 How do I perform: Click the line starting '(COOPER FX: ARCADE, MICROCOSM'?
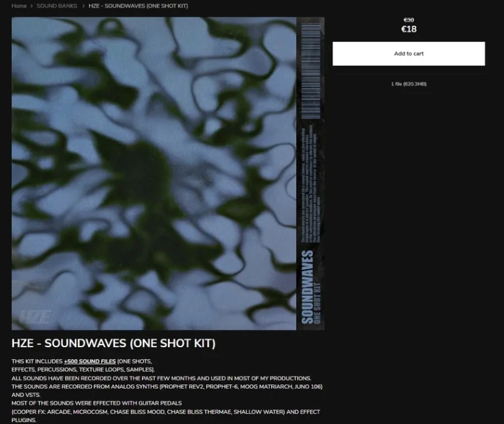pyautogui.click(x=165, y=412)
